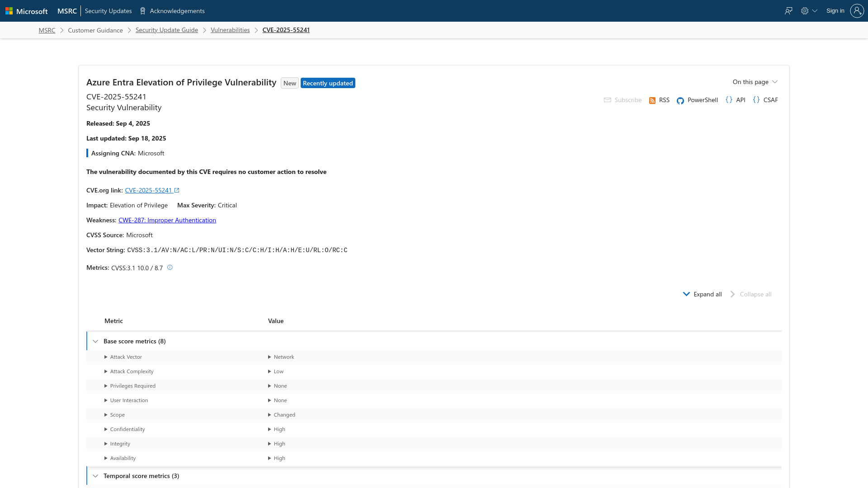Click the Value column header

(276, 321)
